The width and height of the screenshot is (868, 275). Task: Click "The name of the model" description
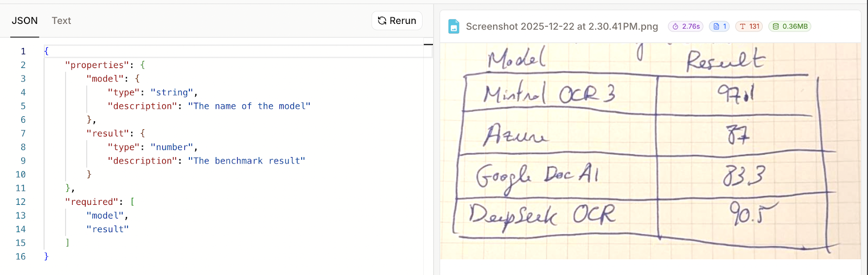(249, 106)
